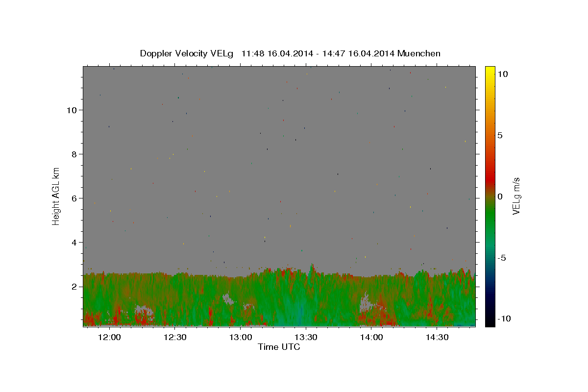Click the 'Height AGL km' axis label
Viewport: 588px width, 392px height.
point(56,196)
